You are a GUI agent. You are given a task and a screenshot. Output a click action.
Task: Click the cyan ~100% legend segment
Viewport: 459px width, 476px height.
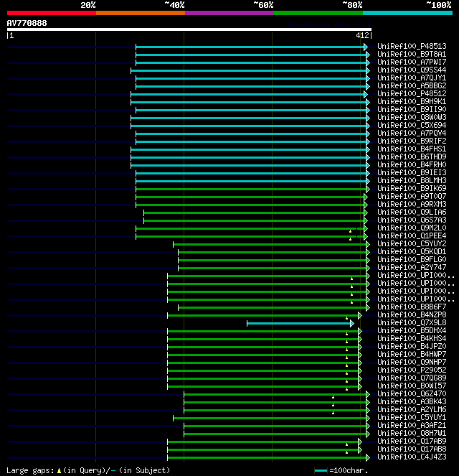(407, 13)
